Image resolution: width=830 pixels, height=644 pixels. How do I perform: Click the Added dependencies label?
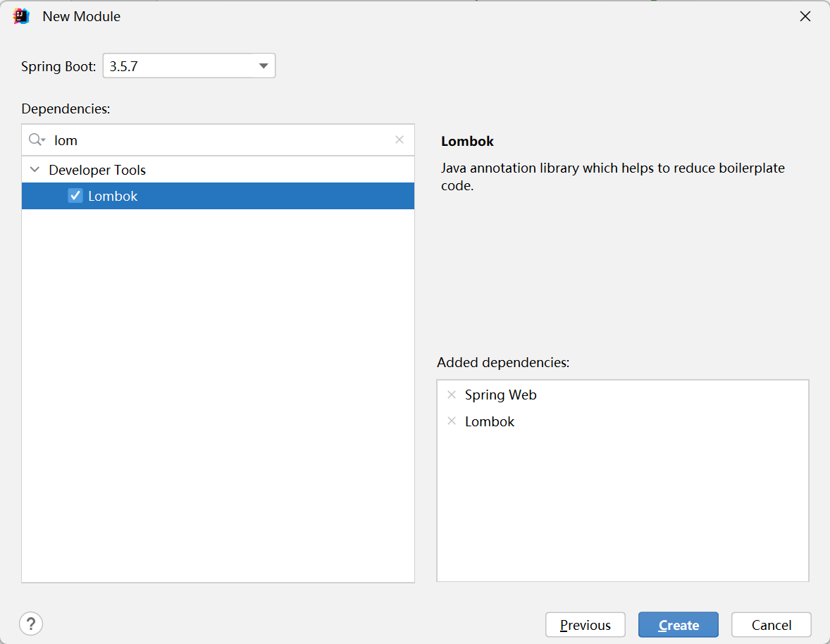point(503,362)
